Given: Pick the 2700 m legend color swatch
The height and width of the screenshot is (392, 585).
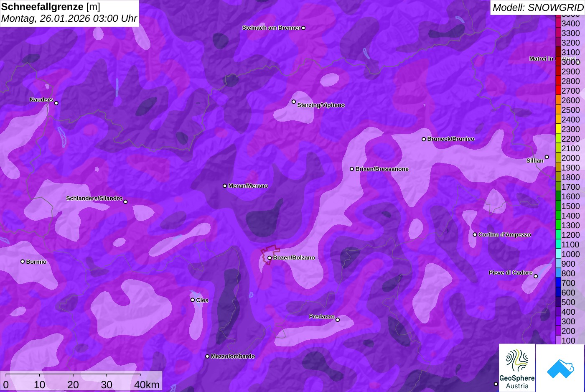Looking at the screenshot, I should (x=558, y=91).
